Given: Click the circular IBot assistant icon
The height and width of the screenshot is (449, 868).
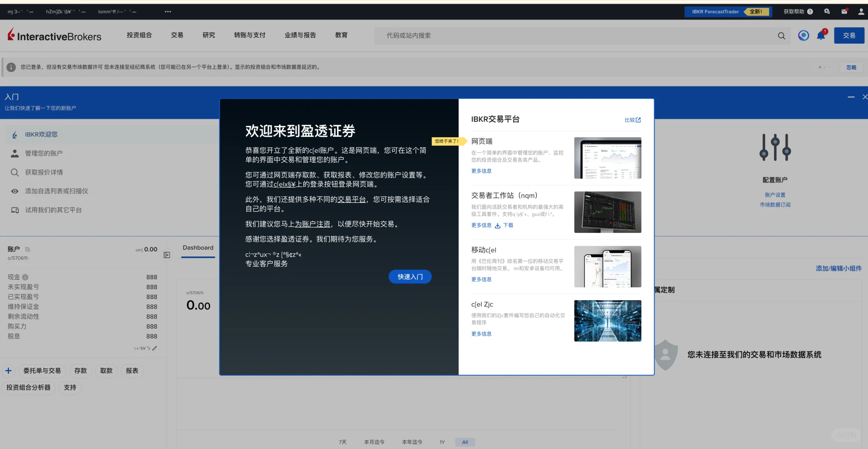Looking at the screenshot, I should pyautogui.click(x=804, y=36).
